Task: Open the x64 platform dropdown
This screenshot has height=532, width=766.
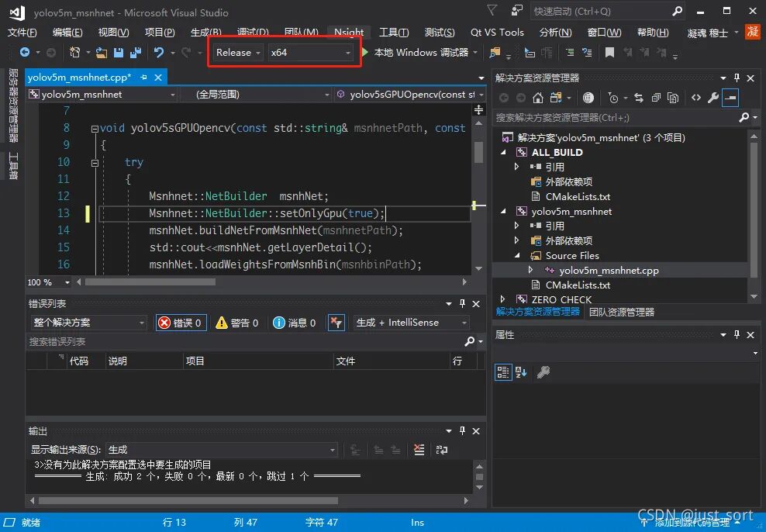Action: pyautogui.click(x=309, y=52)
